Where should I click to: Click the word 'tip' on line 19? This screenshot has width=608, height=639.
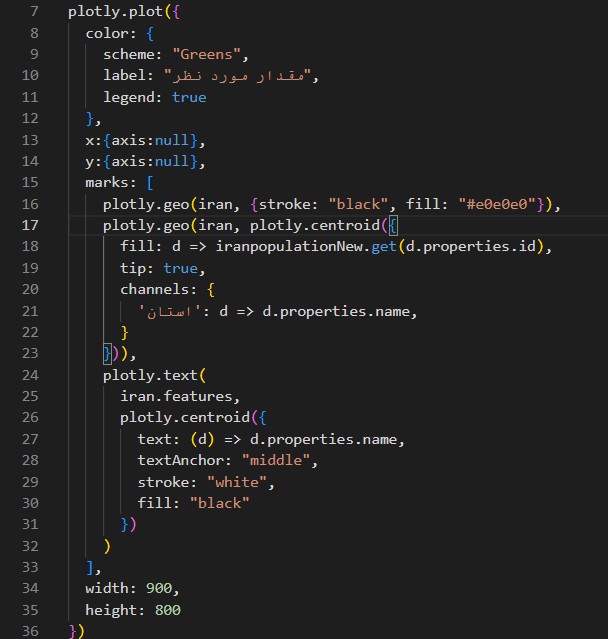[133, 268]
